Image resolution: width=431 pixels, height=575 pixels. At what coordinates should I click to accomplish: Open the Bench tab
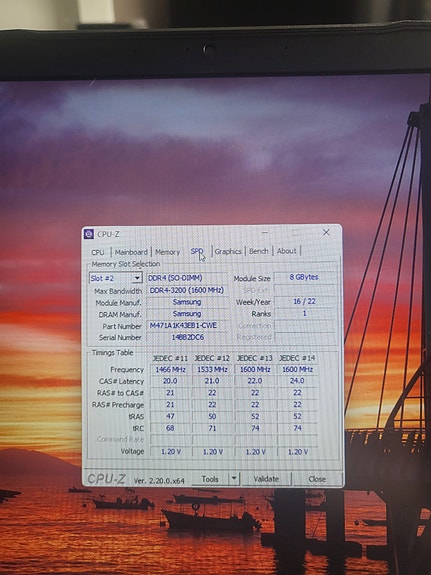[259, 251]
